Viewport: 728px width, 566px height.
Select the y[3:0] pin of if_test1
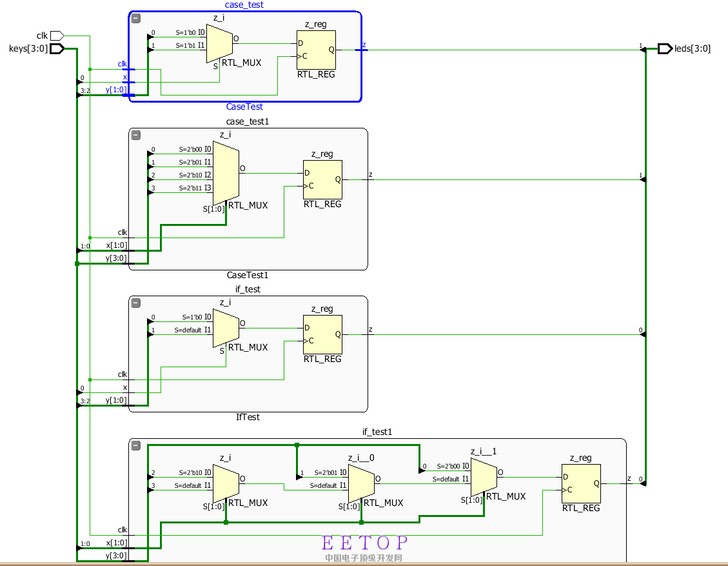[116, 556]
